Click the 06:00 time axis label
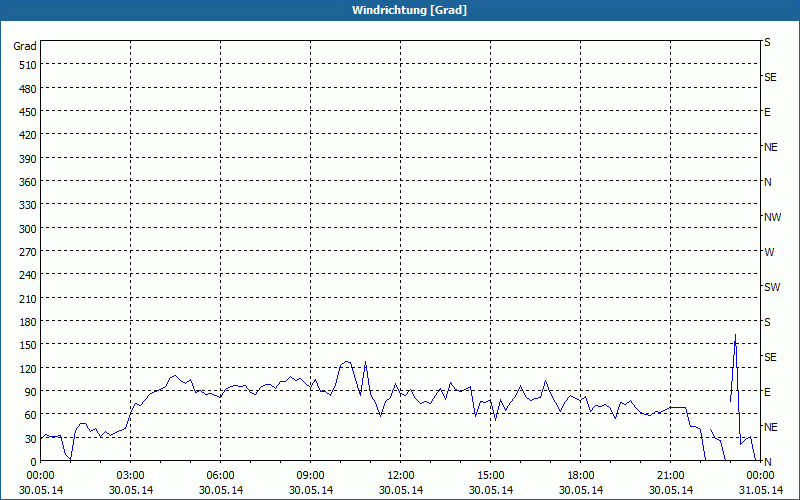 pos(220,476)
